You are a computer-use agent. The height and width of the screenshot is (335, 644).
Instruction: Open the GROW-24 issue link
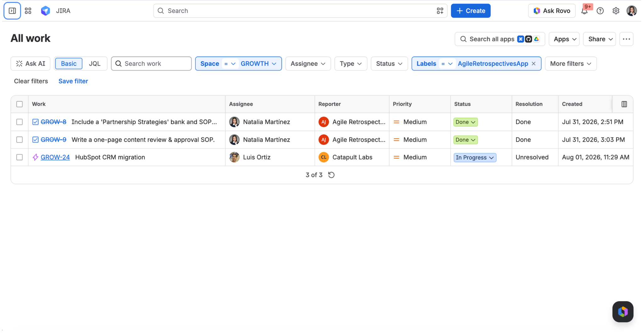pyautogui.click(x=55, y=157)
